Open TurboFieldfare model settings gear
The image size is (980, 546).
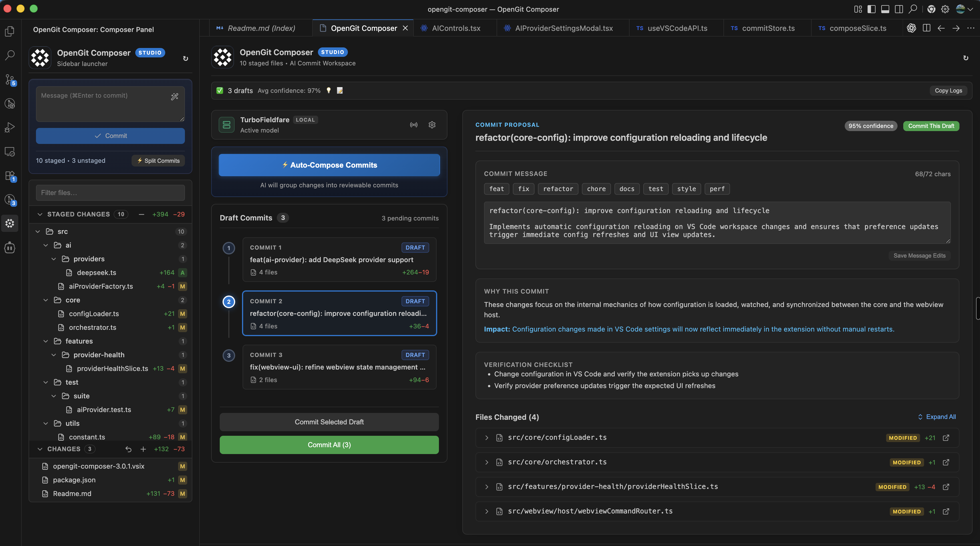[432, 125]
